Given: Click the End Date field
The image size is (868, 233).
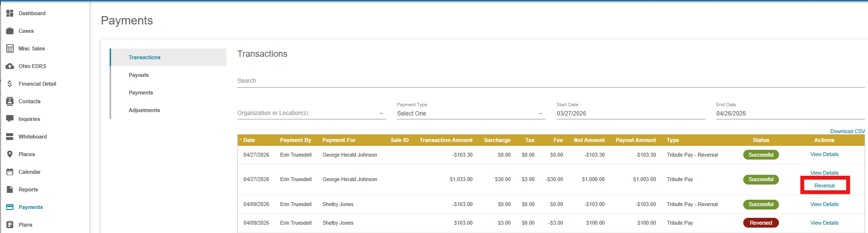Looking at the screenshot, I should coord(790,113).
